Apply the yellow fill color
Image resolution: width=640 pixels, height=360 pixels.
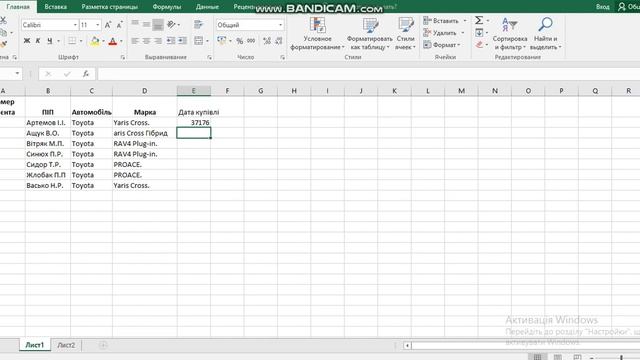(x=95, y=41)
